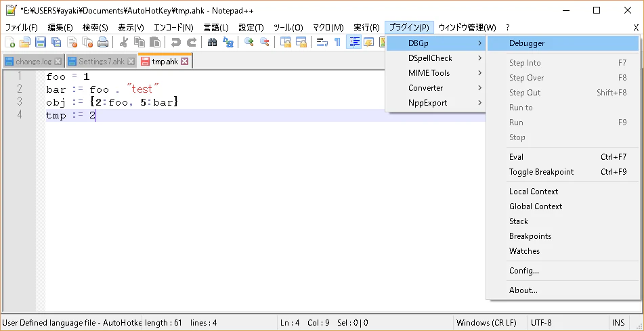The image size is (644, 331).
Task: Expand the DSpellCheck submenu
Action: 436,58
